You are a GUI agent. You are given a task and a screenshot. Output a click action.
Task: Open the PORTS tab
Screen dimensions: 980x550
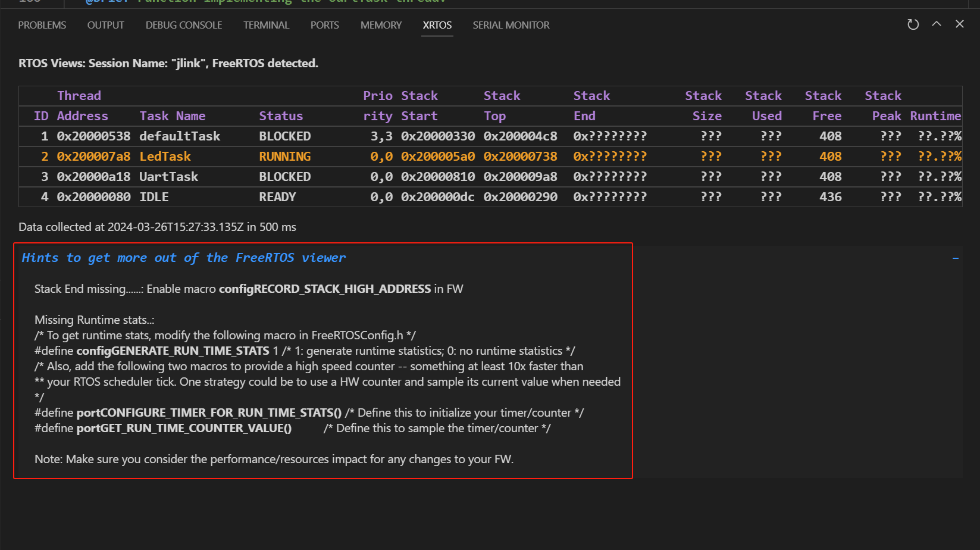tap(325, 25)
